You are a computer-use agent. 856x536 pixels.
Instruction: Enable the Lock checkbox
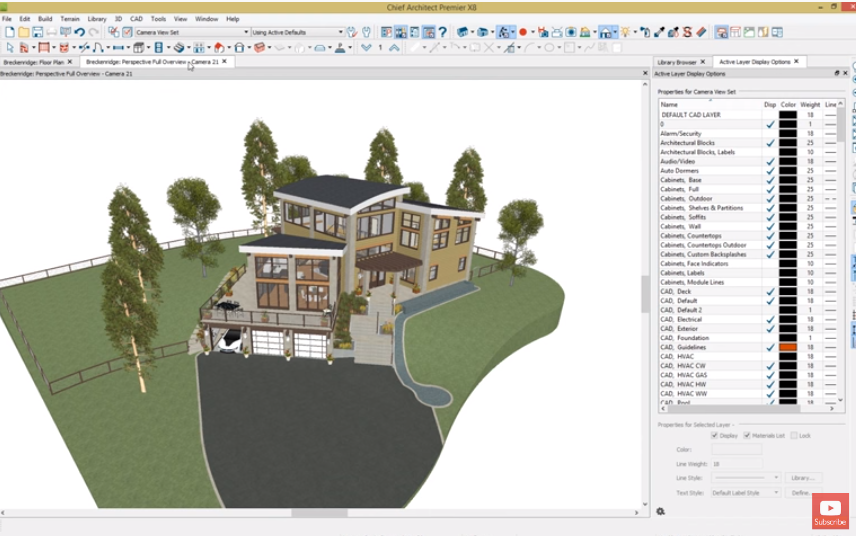(x=794, y=436)
